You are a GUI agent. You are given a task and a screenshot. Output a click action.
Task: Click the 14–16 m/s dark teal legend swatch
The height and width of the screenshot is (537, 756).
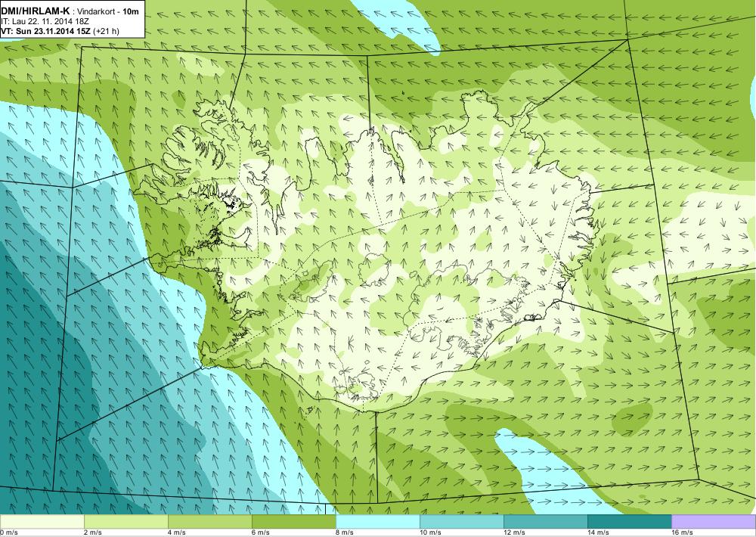629,521
